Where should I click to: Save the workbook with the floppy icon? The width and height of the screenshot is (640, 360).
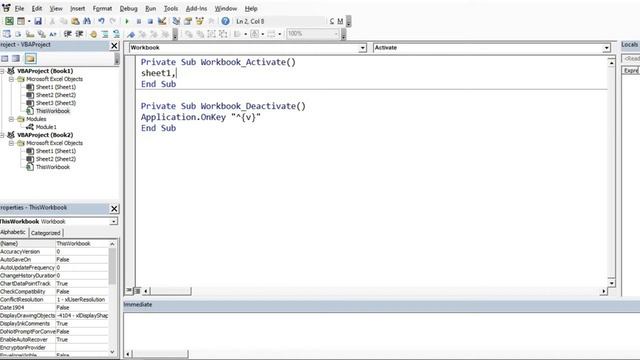point(38,21)
